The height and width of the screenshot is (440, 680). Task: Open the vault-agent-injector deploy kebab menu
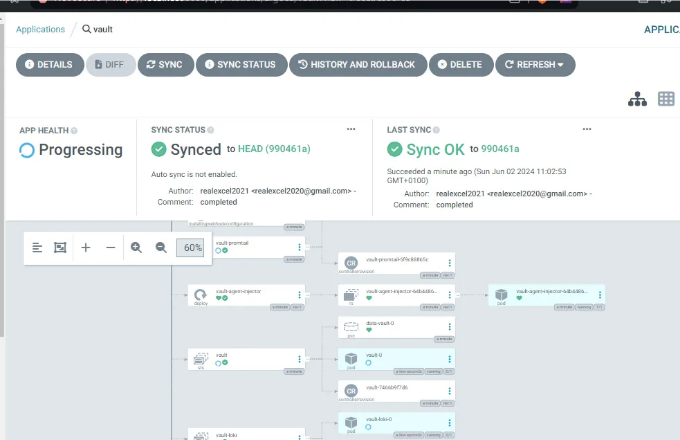(299, 295)
